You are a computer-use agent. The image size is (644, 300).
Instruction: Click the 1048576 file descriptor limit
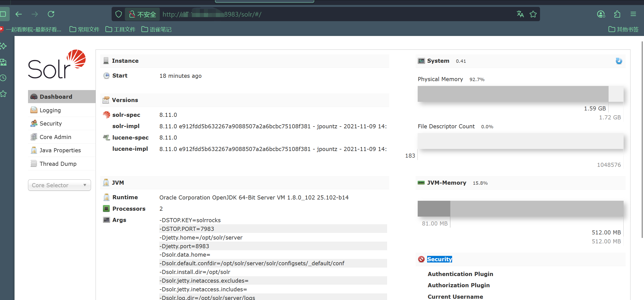(x=609, y=165)
